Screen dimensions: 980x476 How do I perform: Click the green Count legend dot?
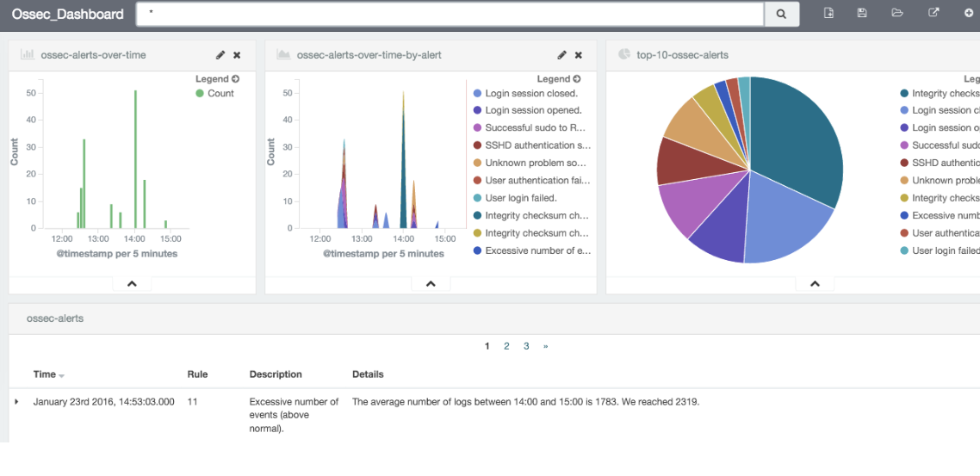(200, 93)
